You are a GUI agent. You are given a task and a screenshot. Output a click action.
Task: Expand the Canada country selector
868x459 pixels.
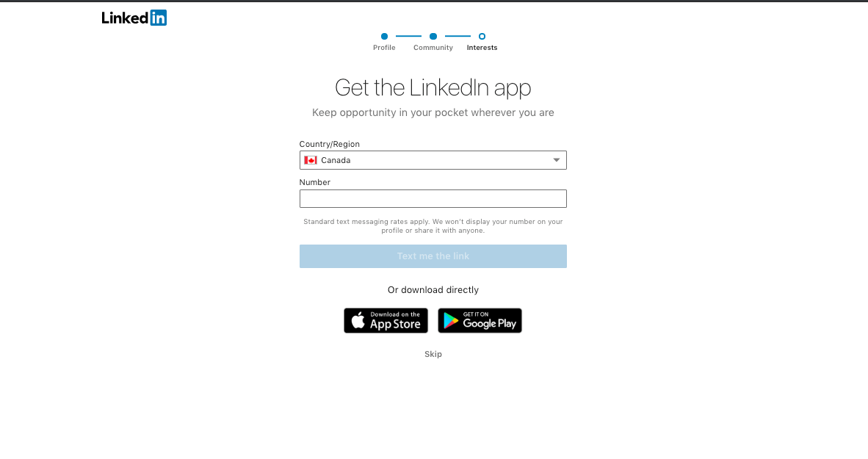(x=433, y=160)
